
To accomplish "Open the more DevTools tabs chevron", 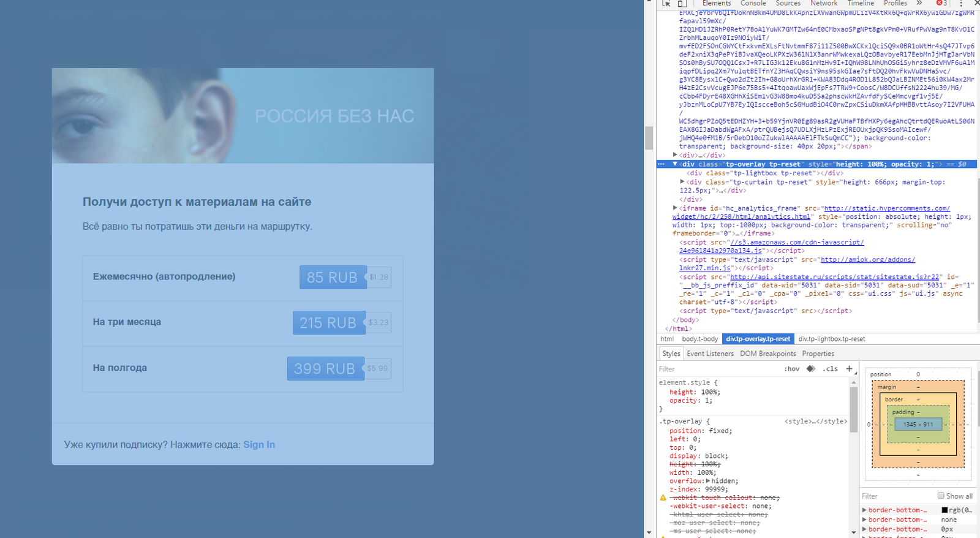I will click(x=919, y=3).
